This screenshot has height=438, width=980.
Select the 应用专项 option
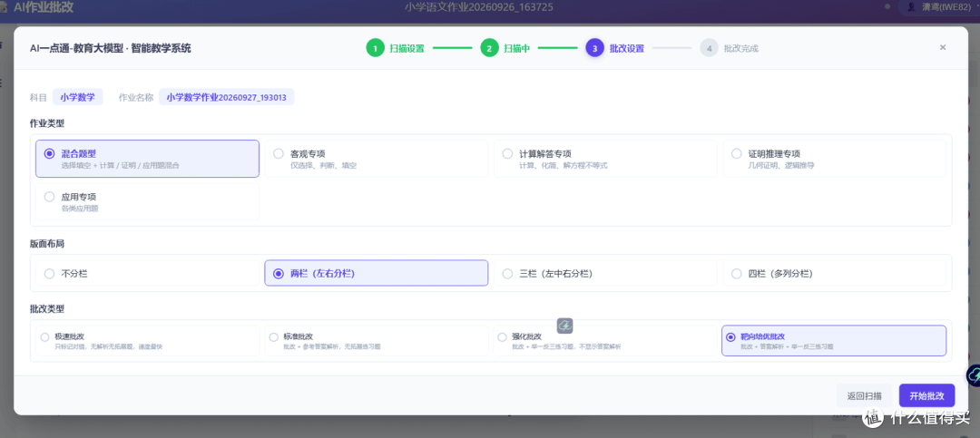[147, 202]
